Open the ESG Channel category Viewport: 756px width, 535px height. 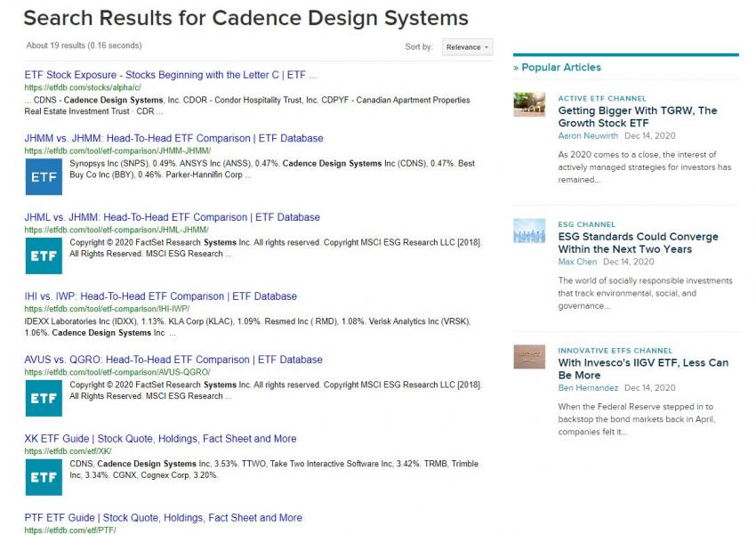pos(587,224)
